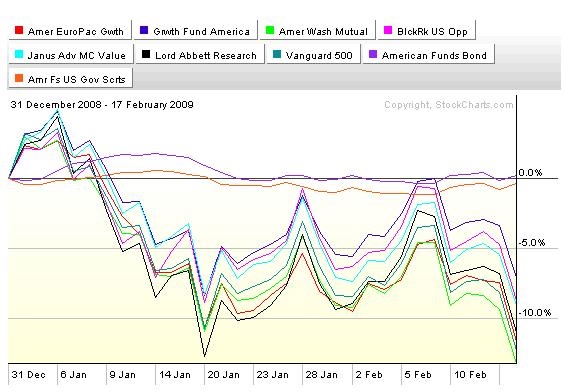Toggle the Vanguard 500 legend entry
This screenshot has height=392, width=564.
coord(313,54)
